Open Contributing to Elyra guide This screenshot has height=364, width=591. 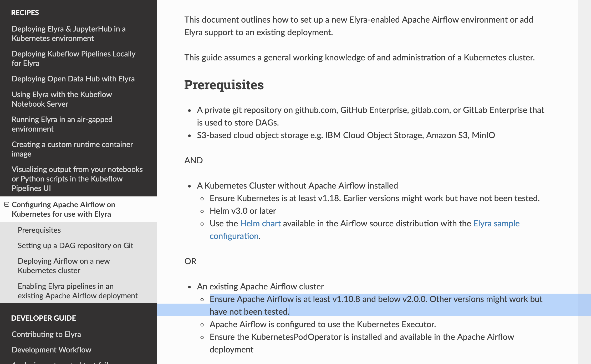[x=46, y=334]
